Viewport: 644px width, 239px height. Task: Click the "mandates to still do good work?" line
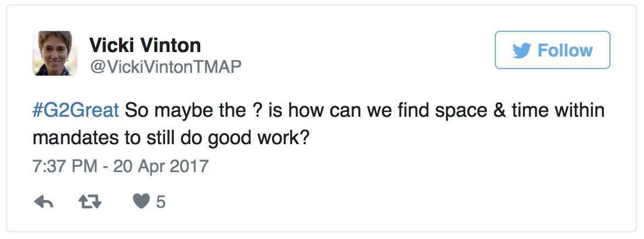click(x=171, y=139)
